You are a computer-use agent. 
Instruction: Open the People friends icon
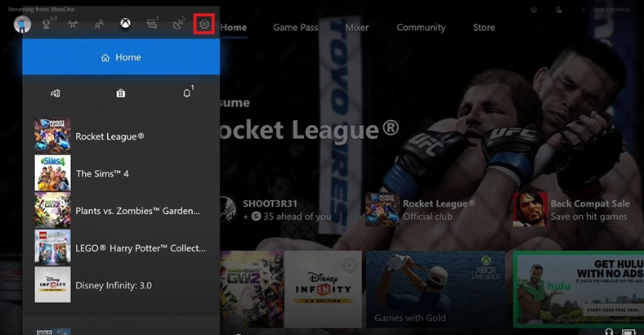pyautogui.click(x=99, y=25)
